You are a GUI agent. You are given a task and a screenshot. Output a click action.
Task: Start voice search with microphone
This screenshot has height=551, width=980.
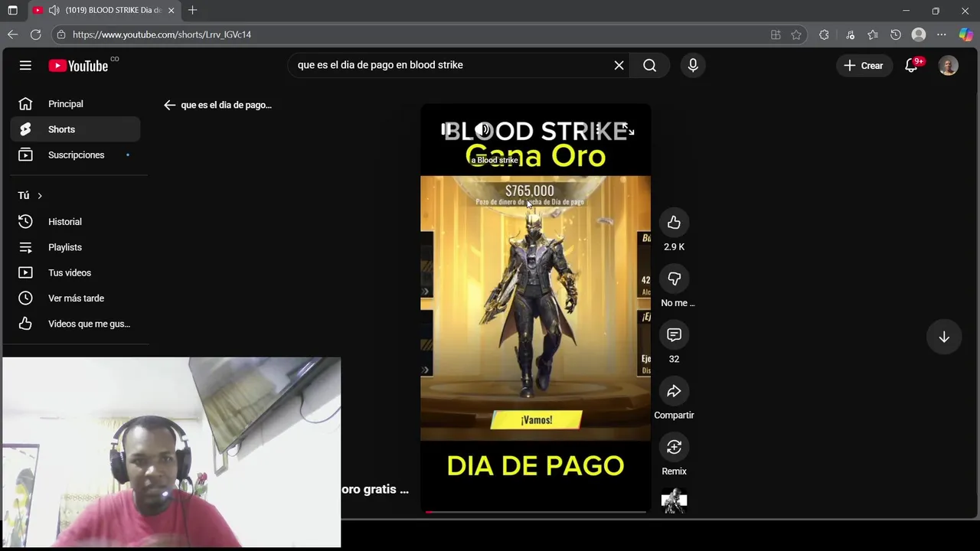(x=693, y=65)
